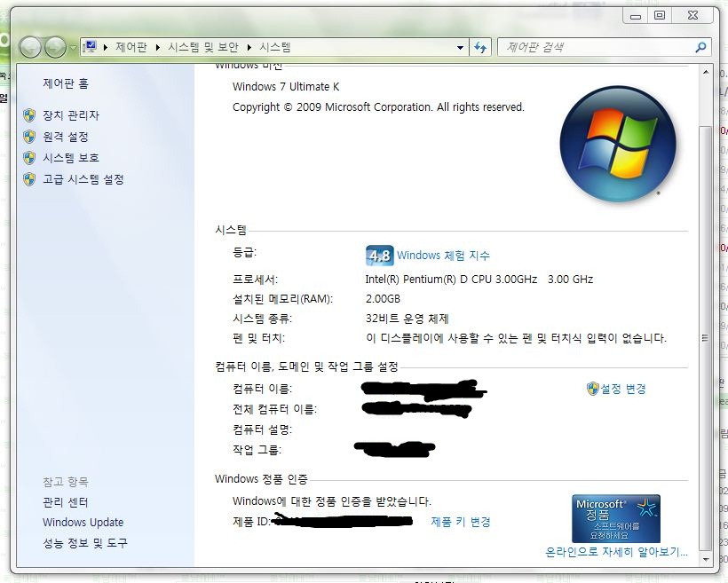Click 설정 변경 link
Screen dimensions: 728x583
(x=623, y=389)
